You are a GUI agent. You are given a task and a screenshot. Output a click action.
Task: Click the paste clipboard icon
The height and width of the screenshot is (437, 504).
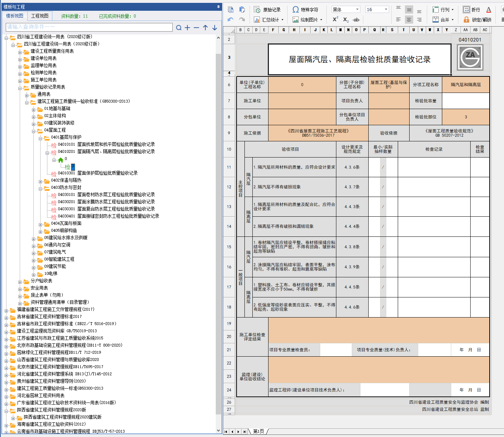[242, 10]
